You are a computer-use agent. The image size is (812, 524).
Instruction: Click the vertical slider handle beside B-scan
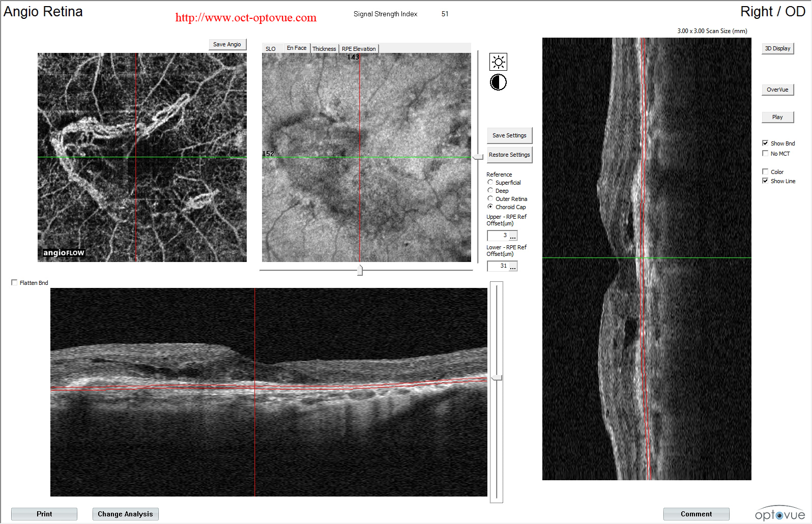coord(497,377)
